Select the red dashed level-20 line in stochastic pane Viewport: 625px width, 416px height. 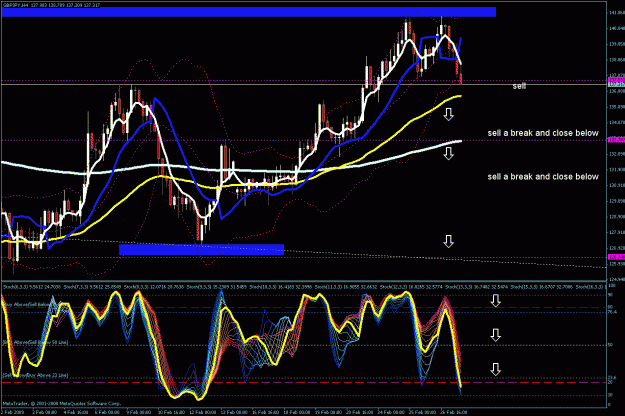click(x=303, y=383)
